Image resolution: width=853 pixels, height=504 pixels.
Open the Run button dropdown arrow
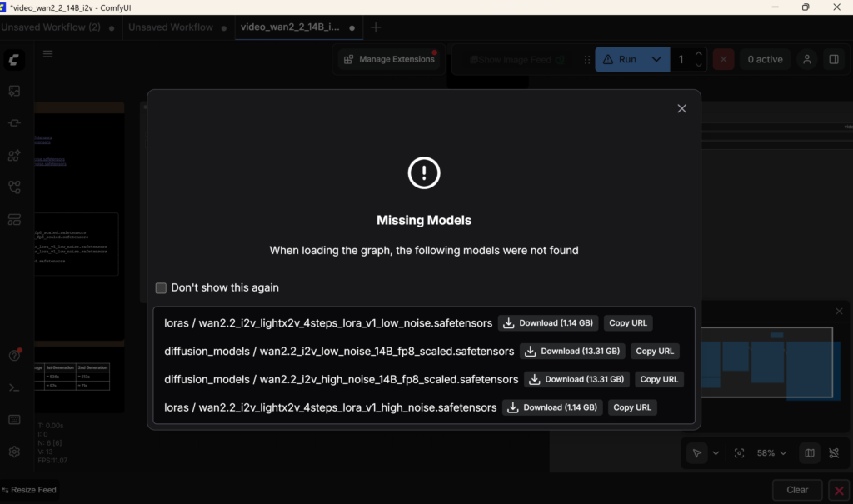point(656,59)
